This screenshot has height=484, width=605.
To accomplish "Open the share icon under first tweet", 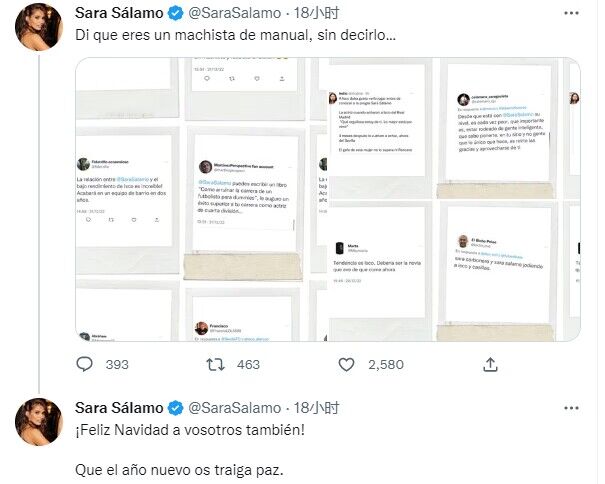I will pos(490,364).
